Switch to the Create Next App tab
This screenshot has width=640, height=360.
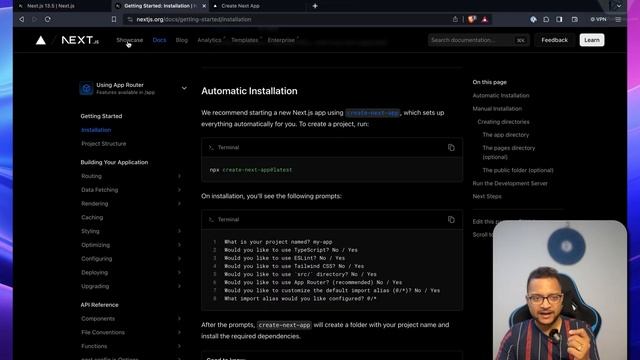click(x=240, y=6)
